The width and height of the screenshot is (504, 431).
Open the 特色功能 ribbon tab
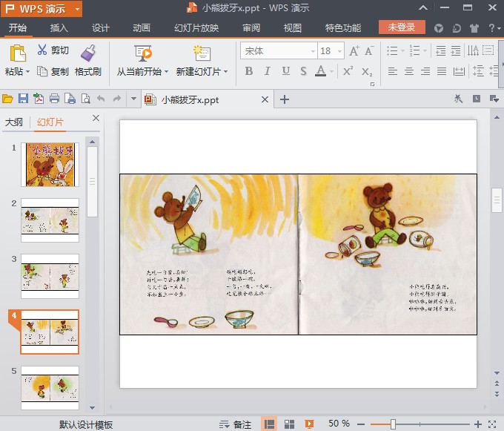343,28
